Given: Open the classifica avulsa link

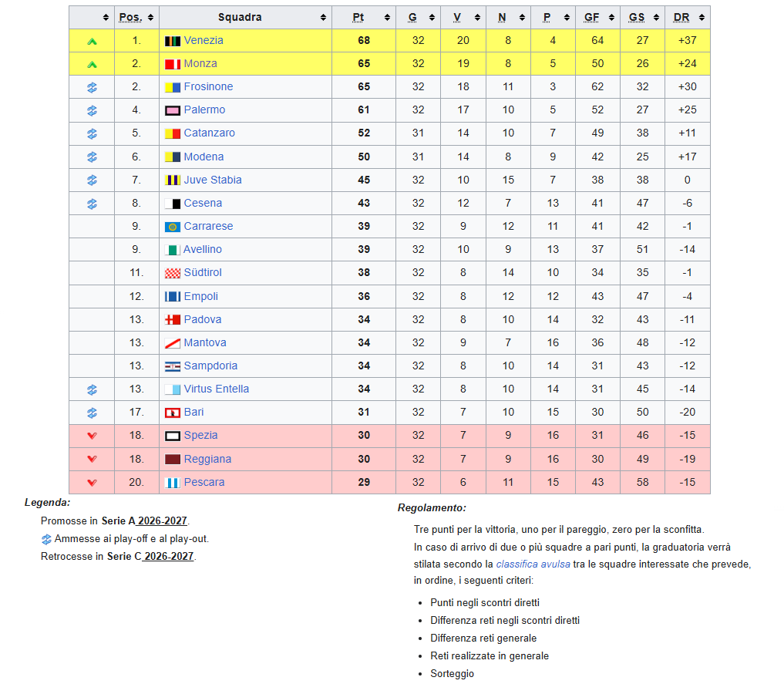Looking at the screenshot, I should click(533, 564).
